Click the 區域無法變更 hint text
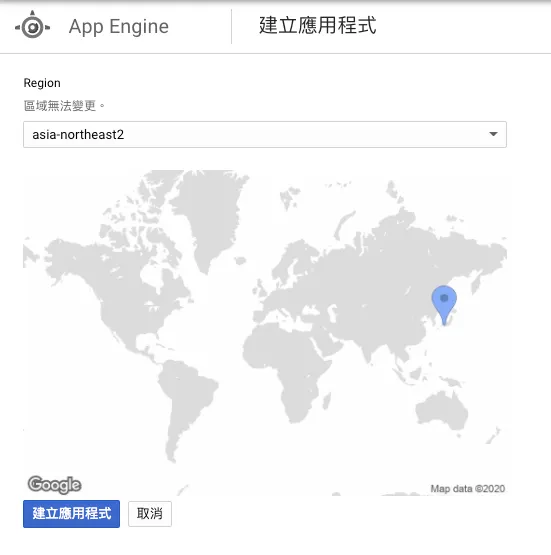The image size is (551, 555). (x=64, y=105)
